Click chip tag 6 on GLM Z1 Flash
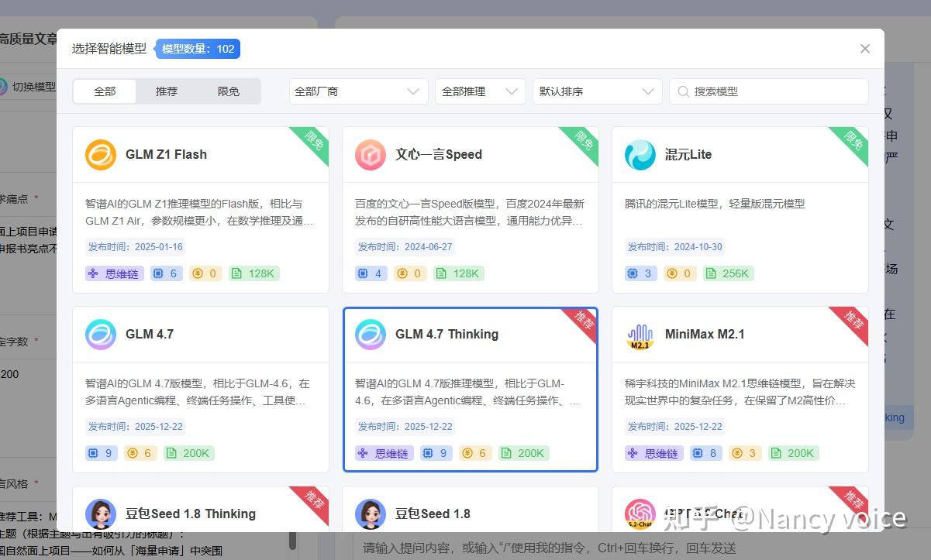This screenshot has height=560, width=931. (x=167, y=273)
